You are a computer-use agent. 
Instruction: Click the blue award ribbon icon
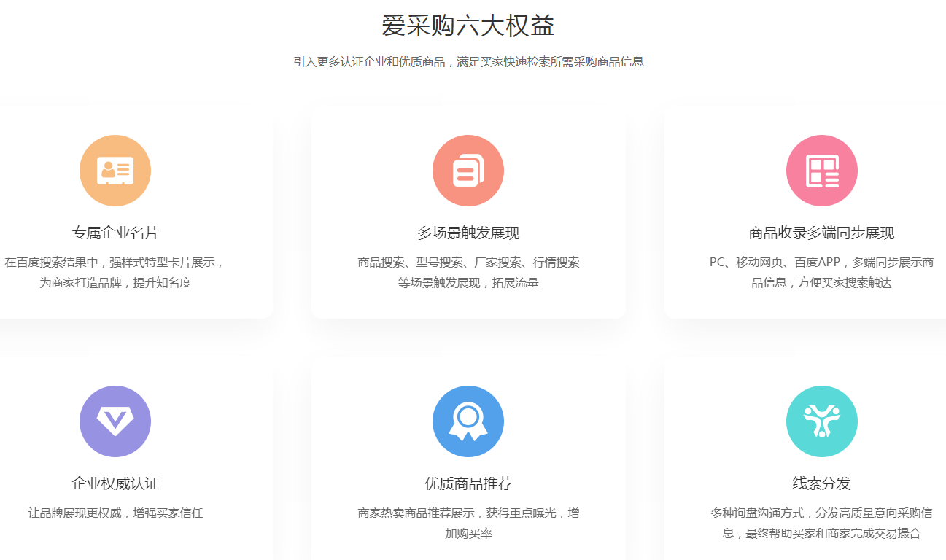point(468,421)
